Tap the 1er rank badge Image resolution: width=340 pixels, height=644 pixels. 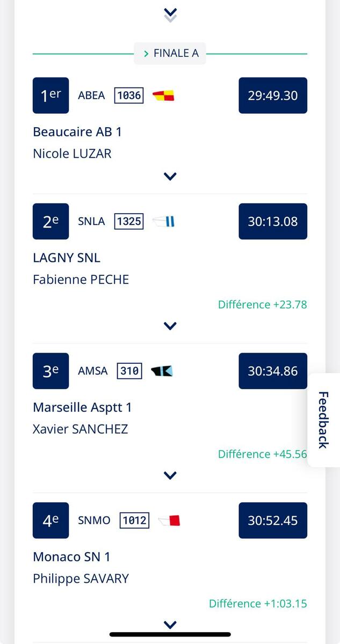[50, 96]
